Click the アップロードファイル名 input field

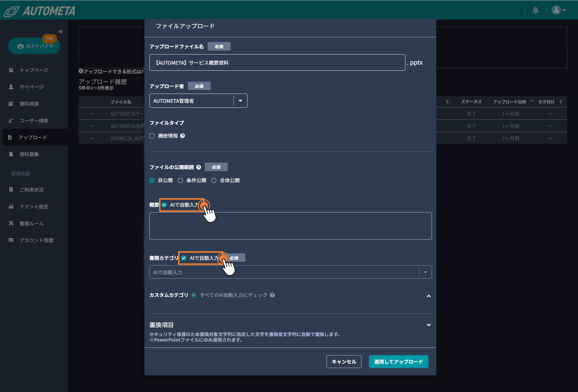[x=277, y=62]
